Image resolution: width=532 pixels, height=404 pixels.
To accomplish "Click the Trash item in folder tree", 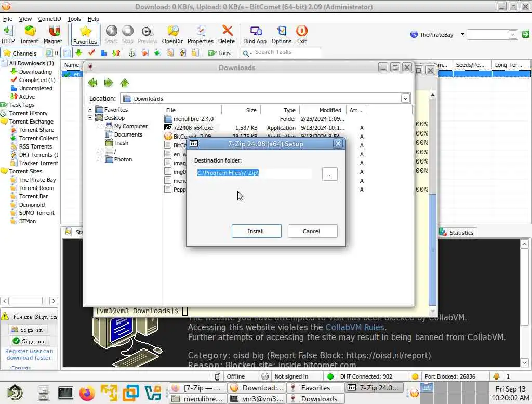I will [117, 143].
